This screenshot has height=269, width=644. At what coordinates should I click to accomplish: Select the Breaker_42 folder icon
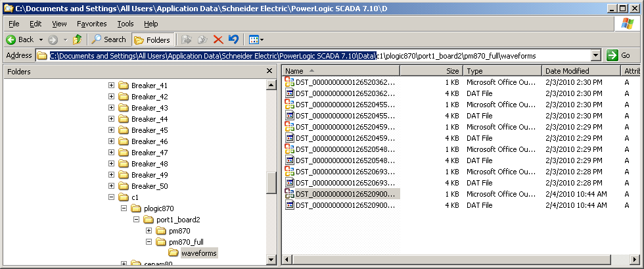click(x=124, y=97)
